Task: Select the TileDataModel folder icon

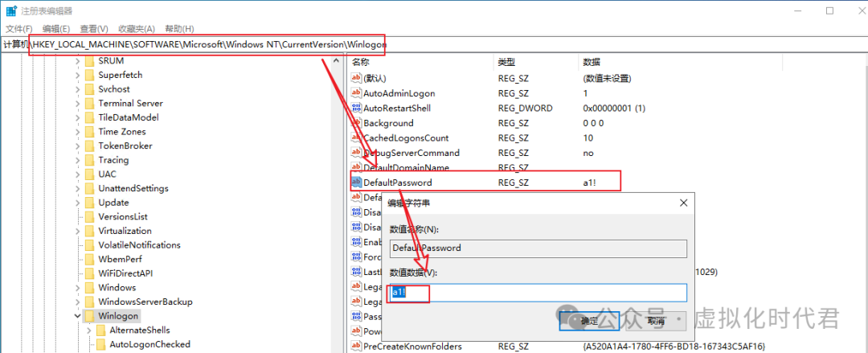Action: 90,117
